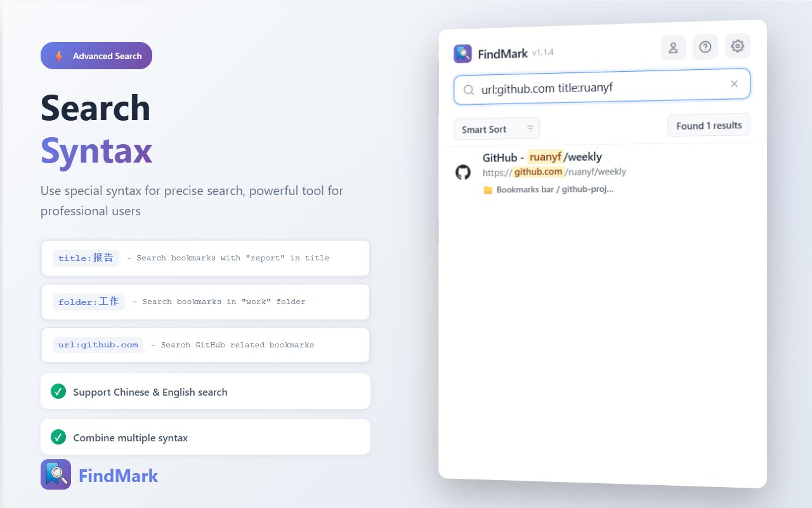Click the Advanced Search badge
Image resolution: width=812 pixels, height=508 pixels.
click(96, 56)
